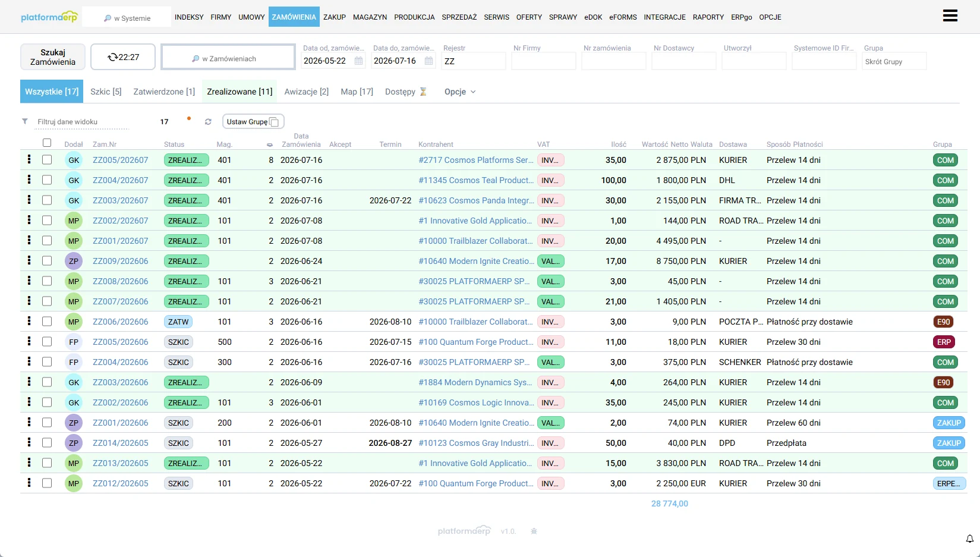Click the column icon before Data Zamówienia header
The width and height of the screenshot is (980, 557).
[x=270, y=144]
